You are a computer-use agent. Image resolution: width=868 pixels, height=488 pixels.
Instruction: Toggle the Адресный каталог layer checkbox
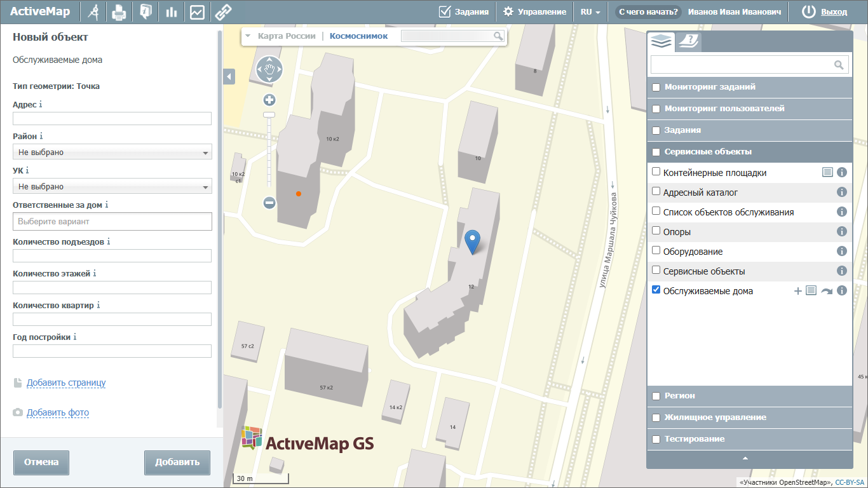click(x=656, y=191)
